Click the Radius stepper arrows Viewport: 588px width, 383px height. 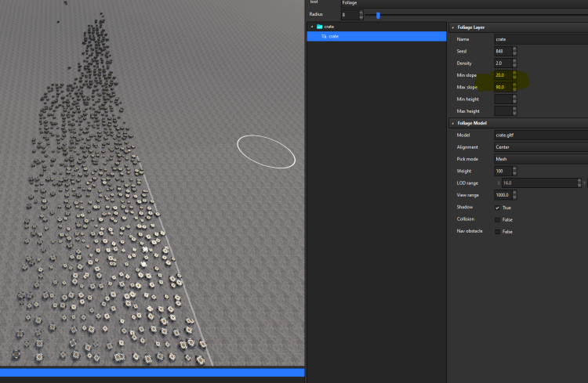[x=361, y=15]
